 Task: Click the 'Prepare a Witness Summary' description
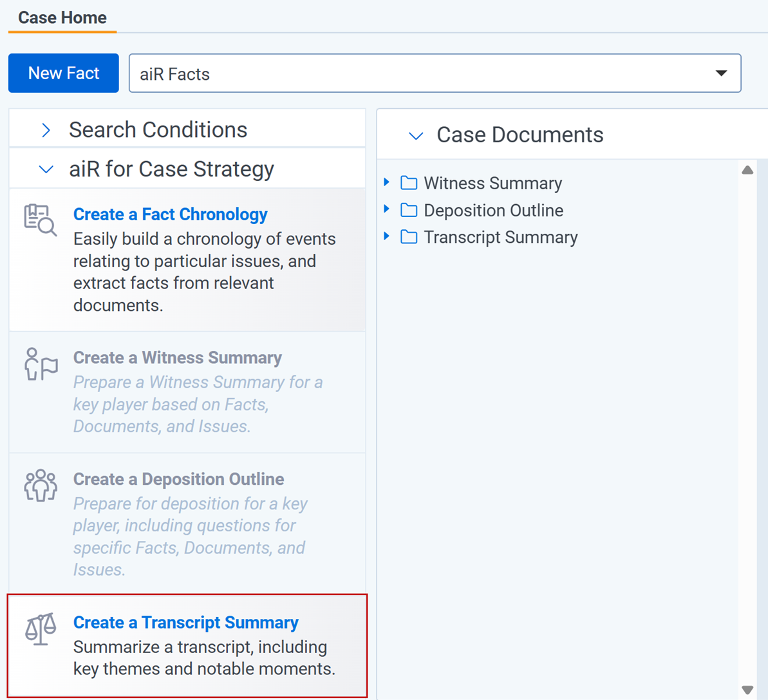pyautogui.click(x=198, y=404)
